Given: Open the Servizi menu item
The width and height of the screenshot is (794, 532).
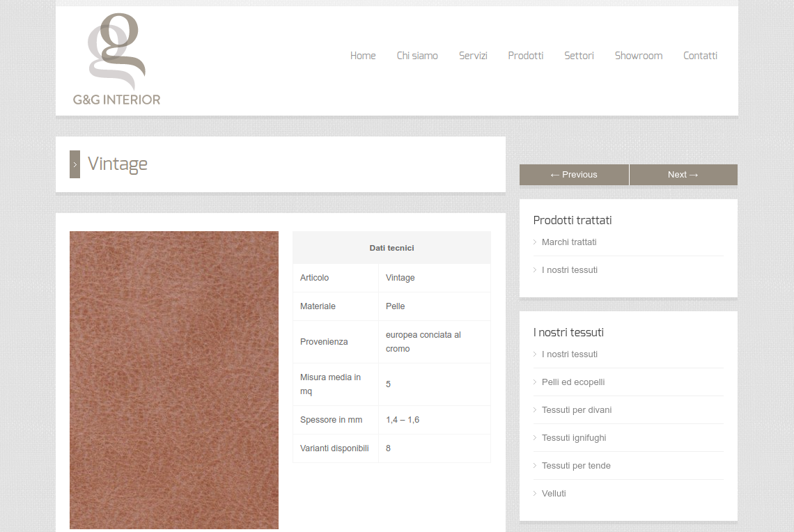Looking at the screenshot, I should tap(473, 56).
